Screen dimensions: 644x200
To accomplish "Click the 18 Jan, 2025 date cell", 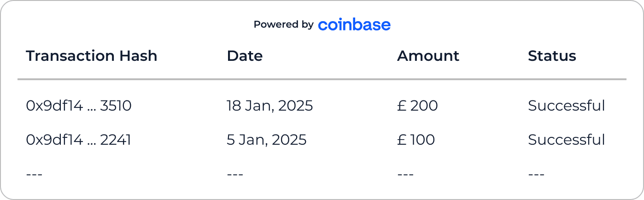I will pyautogui.click(x=270, y=106).
